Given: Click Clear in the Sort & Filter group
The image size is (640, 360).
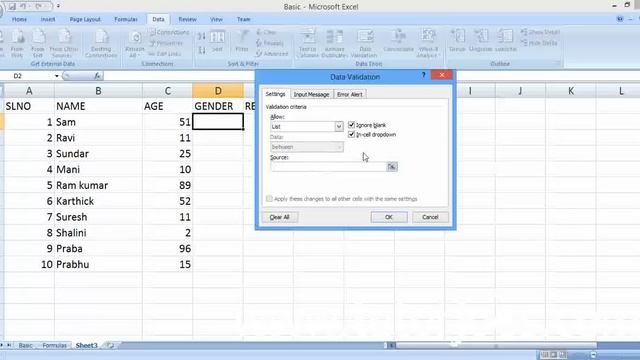Looking at the screenshot, I should pyautogui.click(x=267, y=32).
